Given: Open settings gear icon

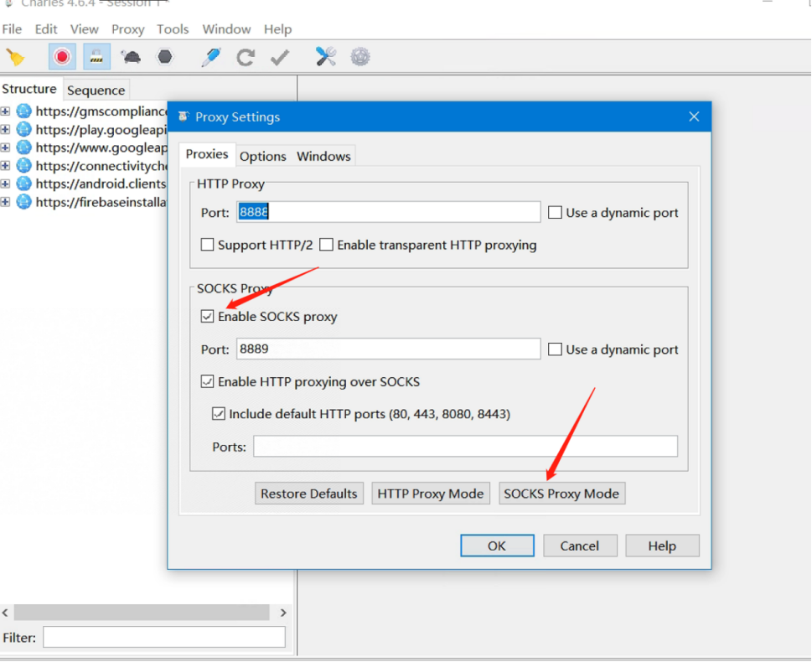Looking at the screenshot, I should (360, 56).
